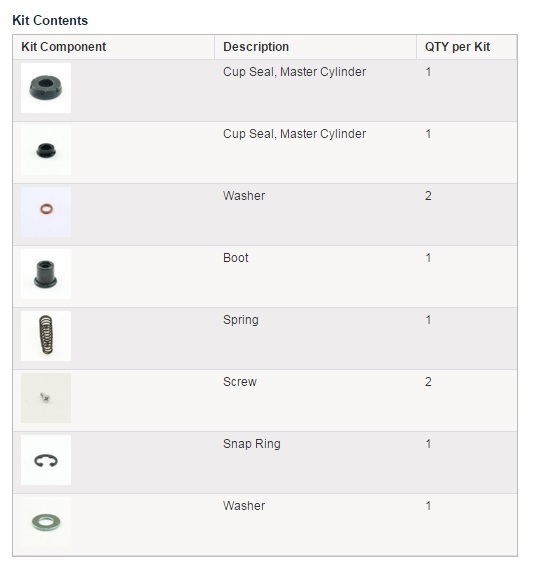The width and height of the screenshot is (537, 575).
Task: Click the Snap Ring description text
Action: [252, 444]
